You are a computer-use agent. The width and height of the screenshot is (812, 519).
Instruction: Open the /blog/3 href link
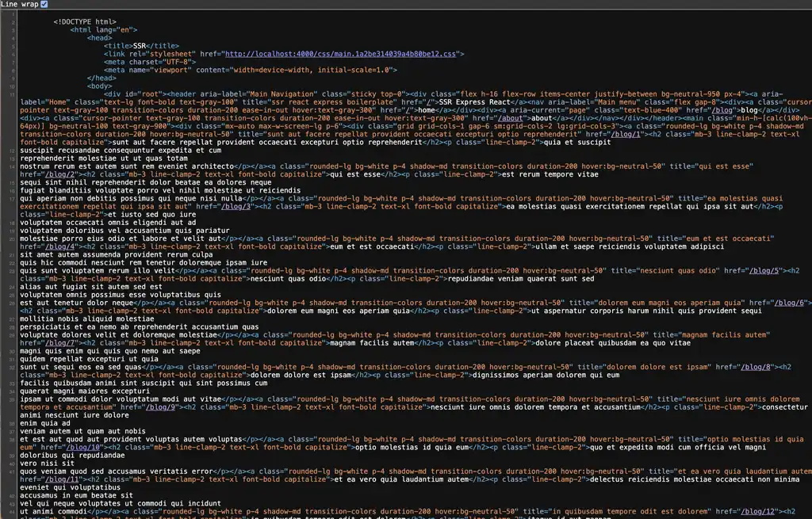click(236, 207)
